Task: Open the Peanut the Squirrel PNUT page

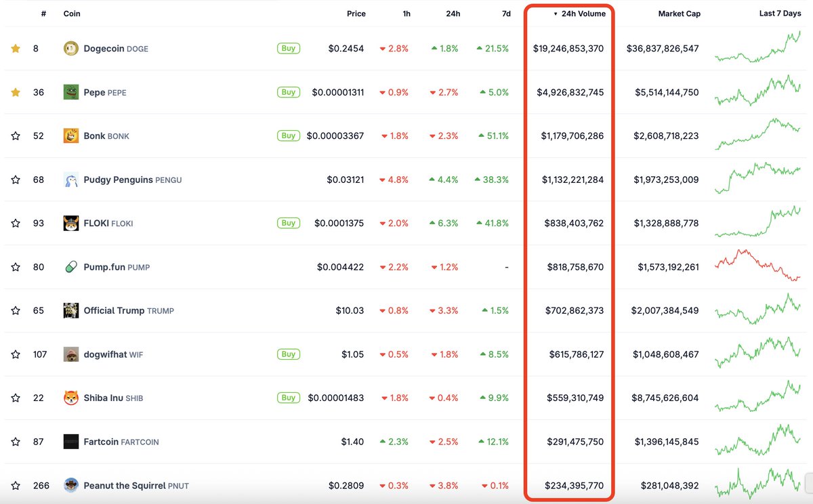Action: 136,485
